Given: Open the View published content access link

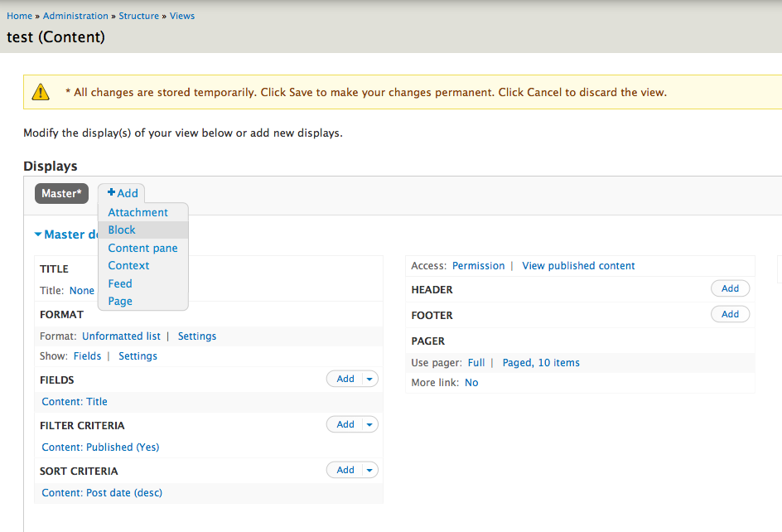Looking at the screenshot, I should click(578, 266).
